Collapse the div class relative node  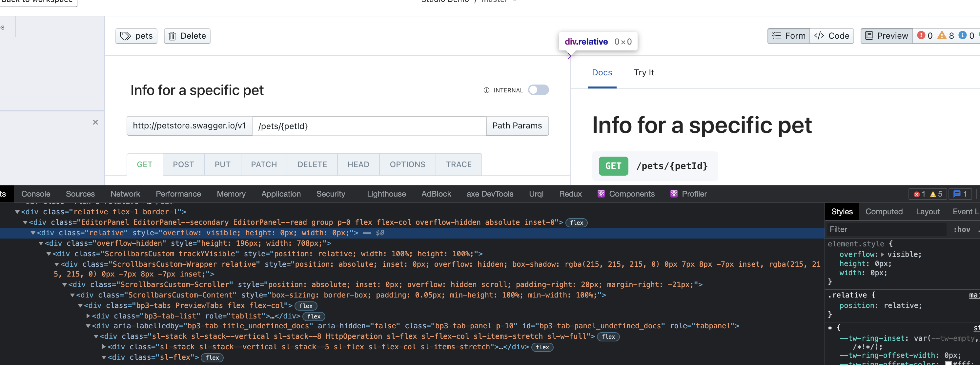coord(33,233)
